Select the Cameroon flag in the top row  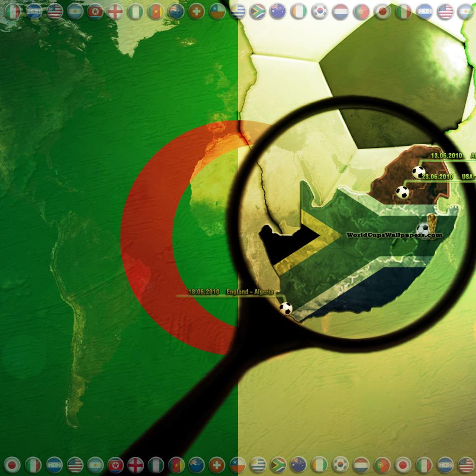156,12
